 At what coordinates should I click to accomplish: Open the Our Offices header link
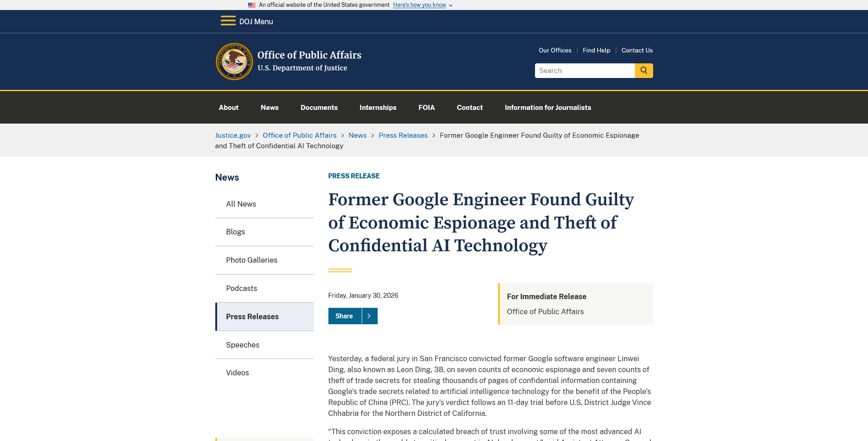coord(555,50)
